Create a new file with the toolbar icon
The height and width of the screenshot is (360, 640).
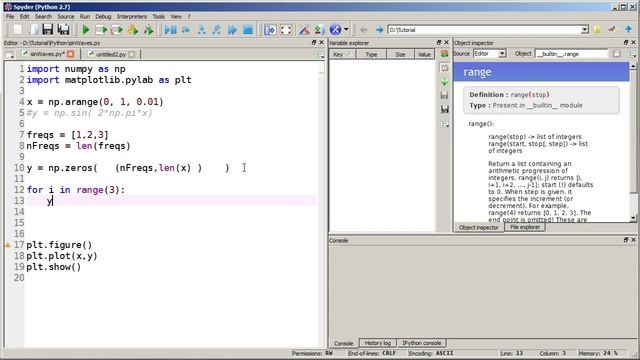pyautogui.click(x=17, y=30)
